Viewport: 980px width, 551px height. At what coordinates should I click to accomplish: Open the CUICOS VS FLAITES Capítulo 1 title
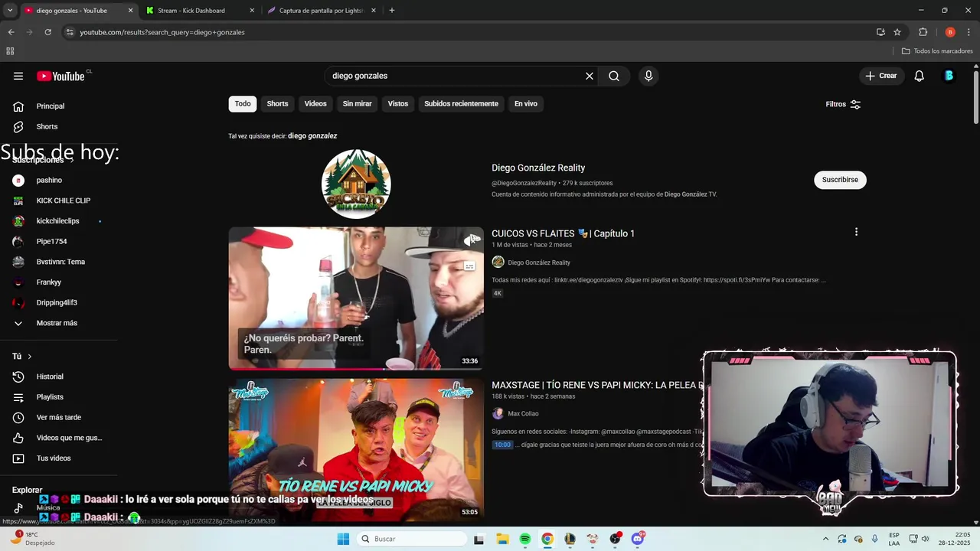pos(563,233)
